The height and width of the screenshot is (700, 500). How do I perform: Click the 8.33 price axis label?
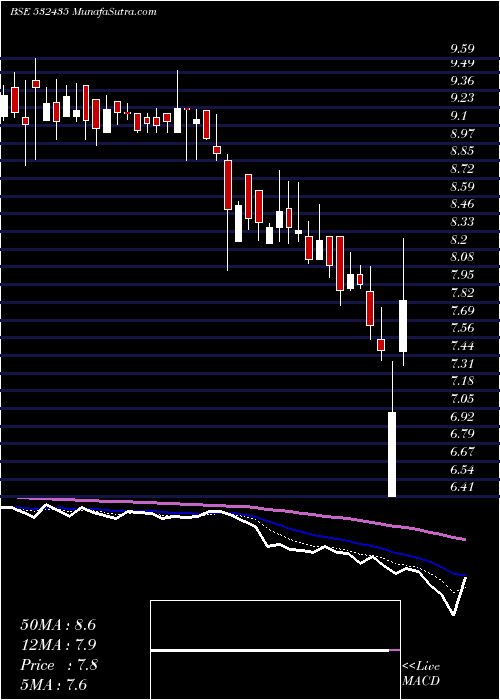[x=462, y=222]
